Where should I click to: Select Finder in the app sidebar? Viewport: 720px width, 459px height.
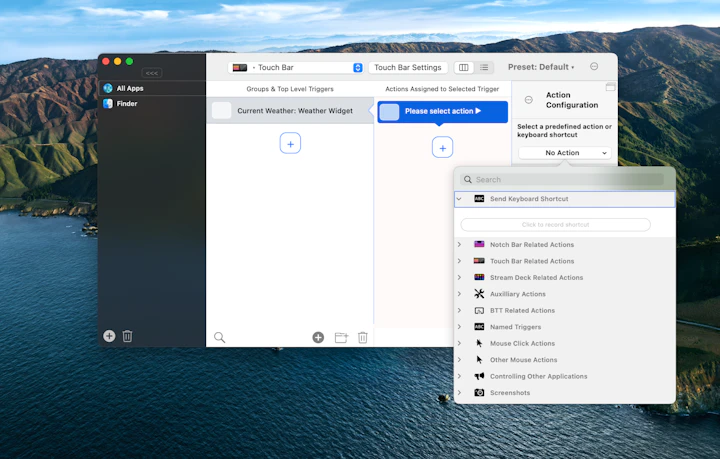pos(152,104)
